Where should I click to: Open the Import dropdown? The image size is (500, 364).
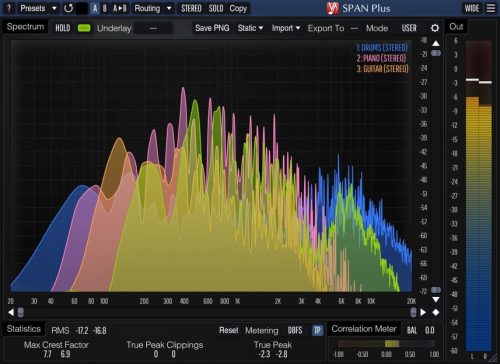(x=286, y=28)
